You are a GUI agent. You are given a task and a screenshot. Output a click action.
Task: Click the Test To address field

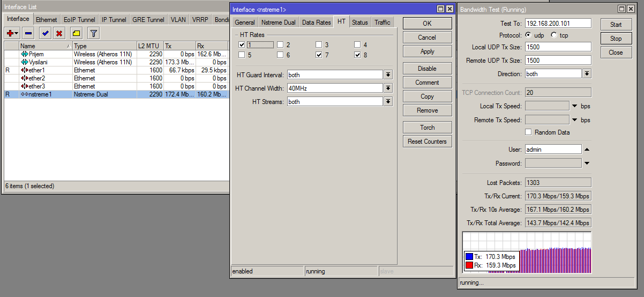[x=558, y=23]
